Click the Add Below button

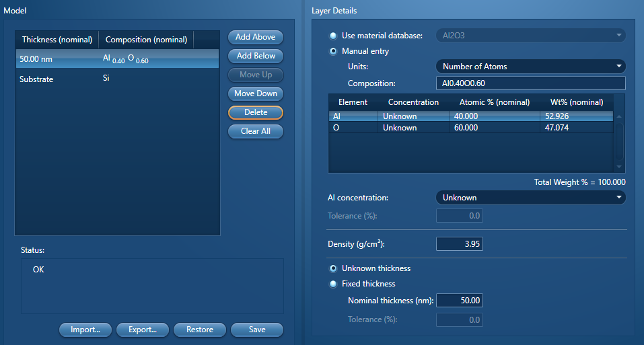[x=256, y=56]
